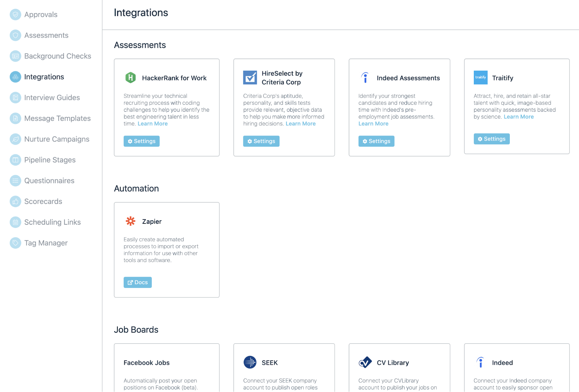Image resolution: width=579 pixels, height=392 pixels.
Task: Click the Message Templates sidebar icon
Action: pyautogui.click(x=15, y=118)
